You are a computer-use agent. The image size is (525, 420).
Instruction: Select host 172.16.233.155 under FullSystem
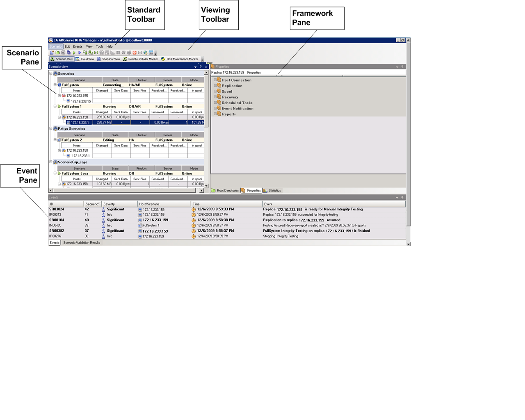click(x=77, y=96)
